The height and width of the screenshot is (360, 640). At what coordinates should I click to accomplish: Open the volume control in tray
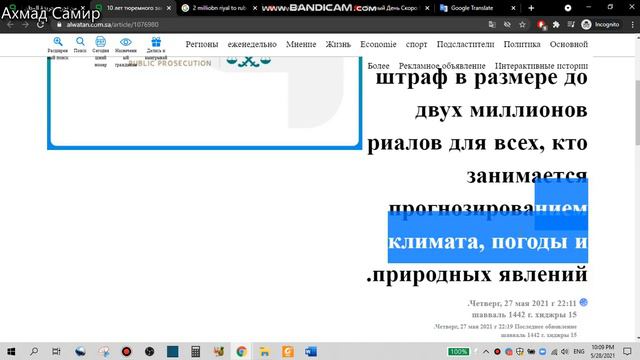565,351
